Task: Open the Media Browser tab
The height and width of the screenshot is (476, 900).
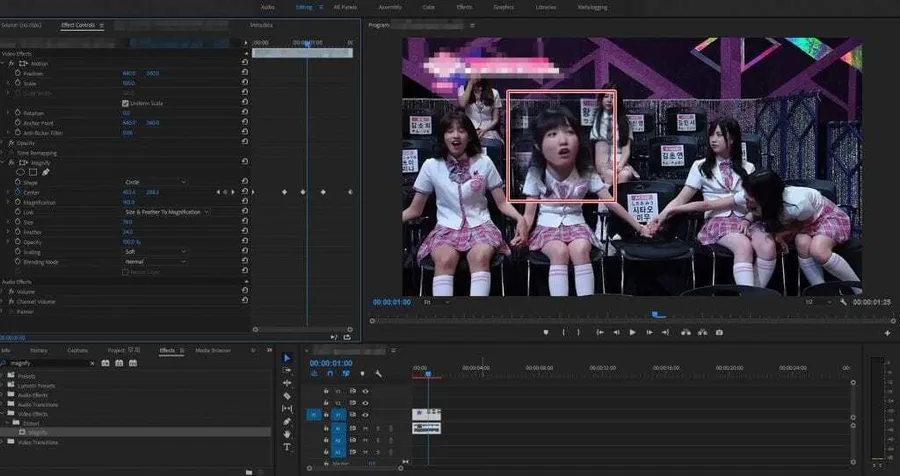Action: pyautogui.click(x=213, y=350)
